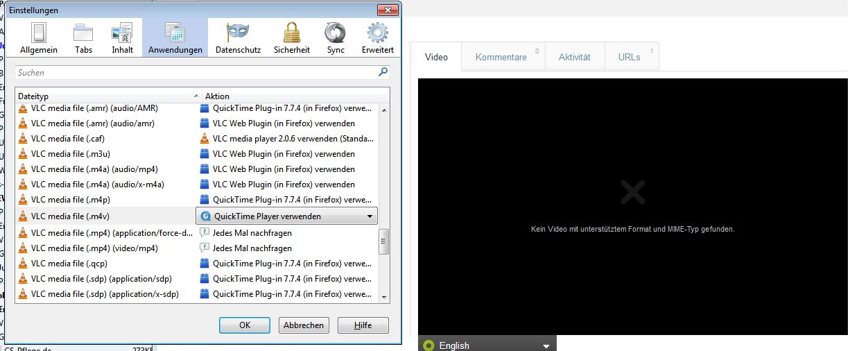Viewport: 868px width, 351px height.
Task: Switch to the Video tab
Action: [x=437, y=57]
